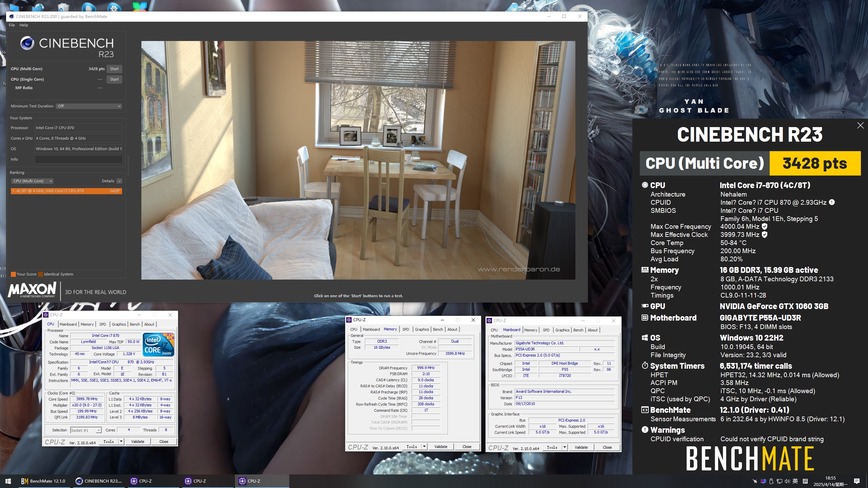Click Core Speed value 3999.78 MHz

pyautogui.click(x=87, y=399)
